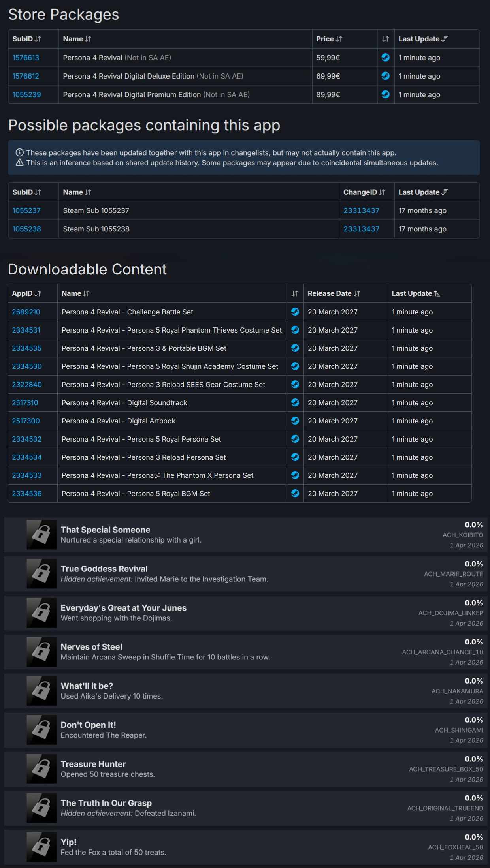
Task: Open SubID 1055237 package link
Action: [26, 210]
